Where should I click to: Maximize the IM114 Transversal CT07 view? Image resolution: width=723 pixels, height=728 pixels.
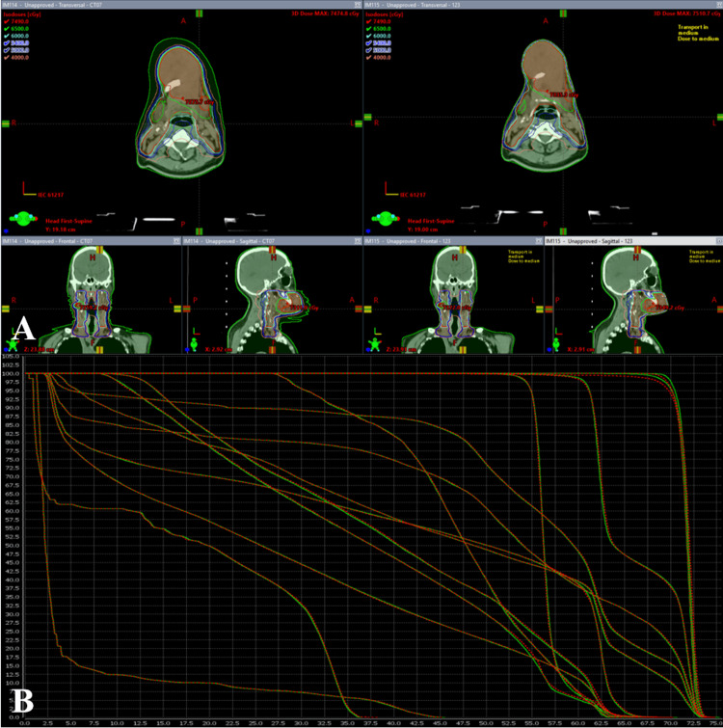pyautogui.click(x=358, y=5)
